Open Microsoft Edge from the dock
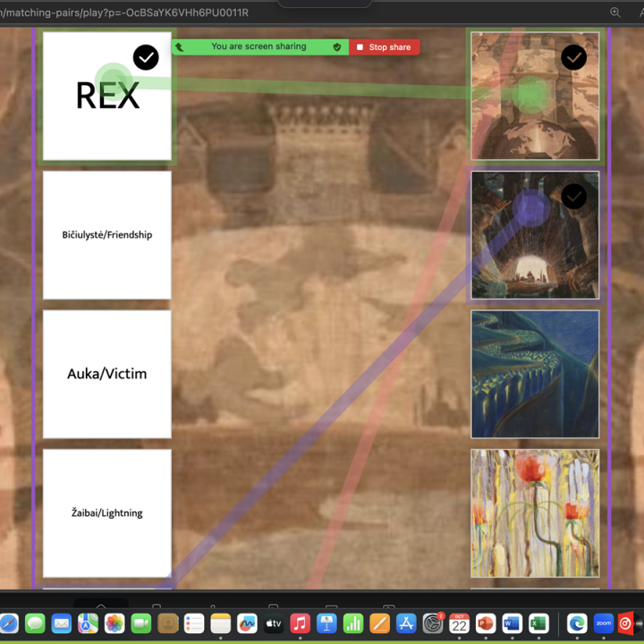Image resolution: width=644 pixels, height=644 pixels. 578,623
